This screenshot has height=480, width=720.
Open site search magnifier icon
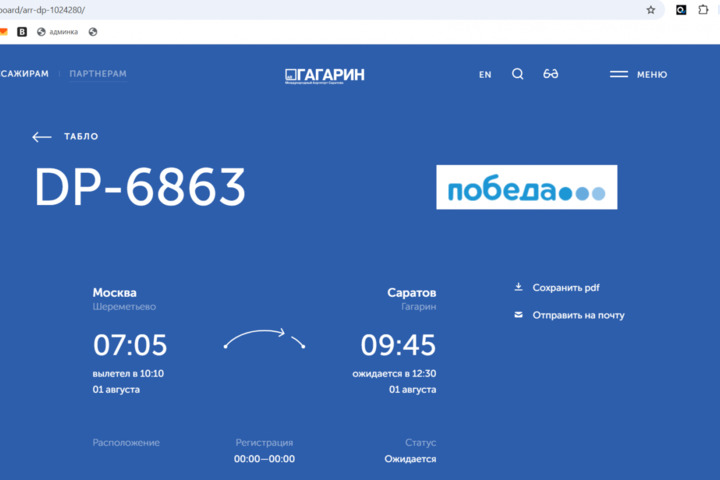click(x=518, y=74)
